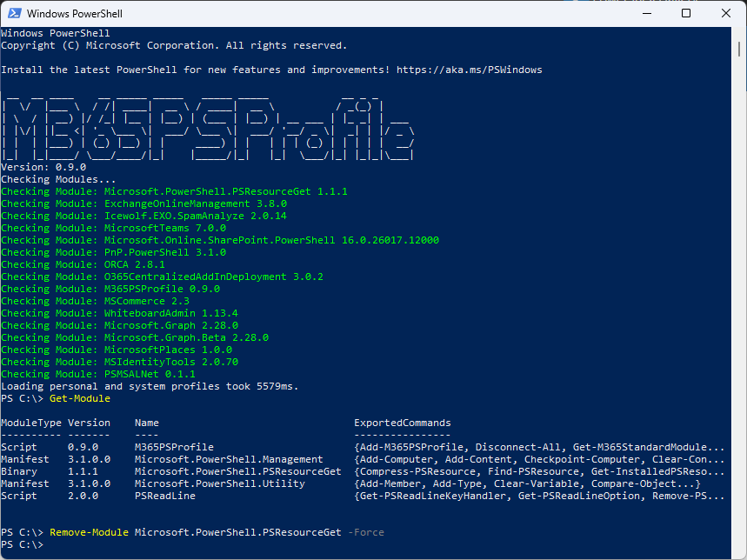Click the 'Binary' module type cell

click(19, 472)
